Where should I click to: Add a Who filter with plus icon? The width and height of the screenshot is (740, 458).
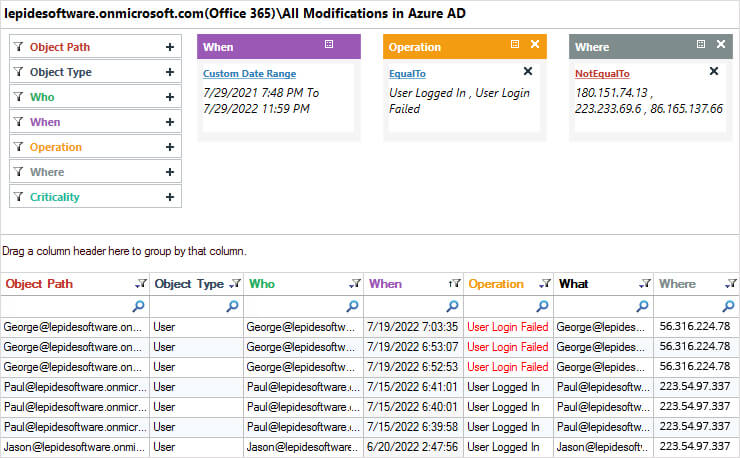coord(170,97)
